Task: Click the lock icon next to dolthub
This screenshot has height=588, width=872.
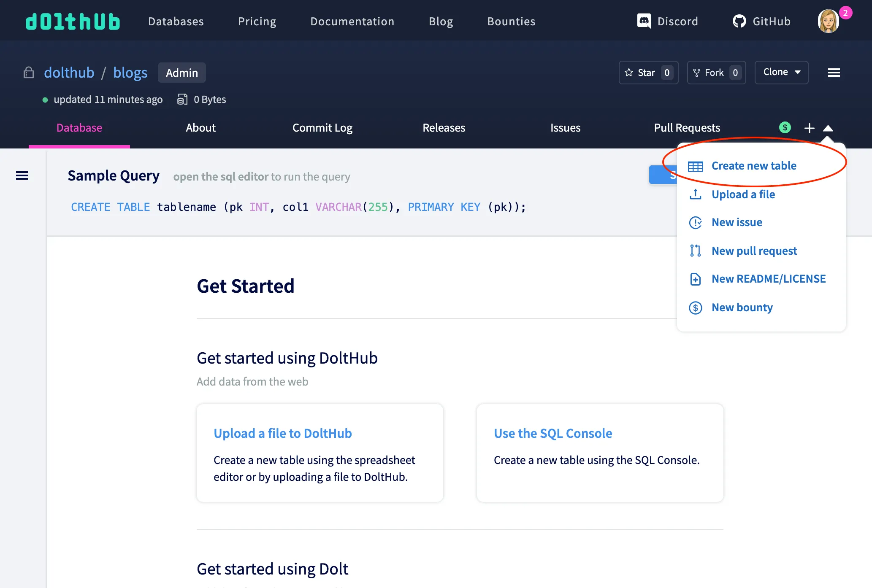Action: [28, 73]
